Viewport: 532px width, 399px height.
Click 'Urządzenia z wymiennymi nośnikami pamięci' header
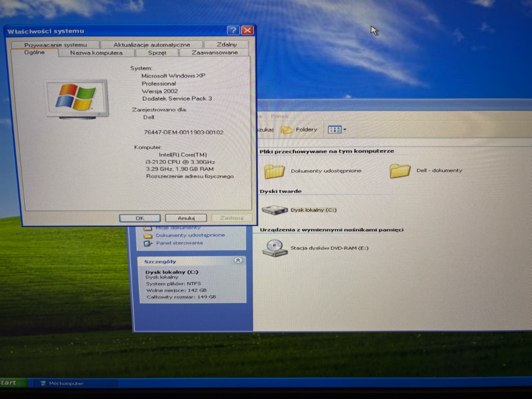pos(331,230)
